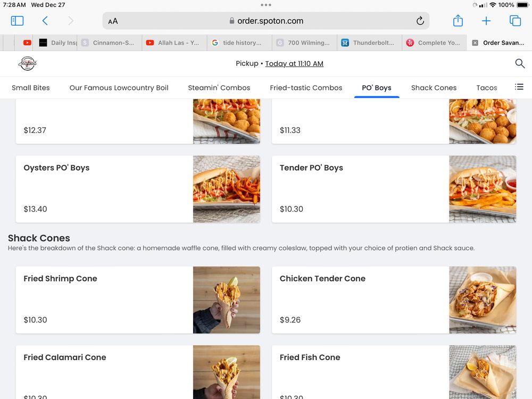
Task: Tap the Fried Shrimp Cone photo
Action: 227,300
